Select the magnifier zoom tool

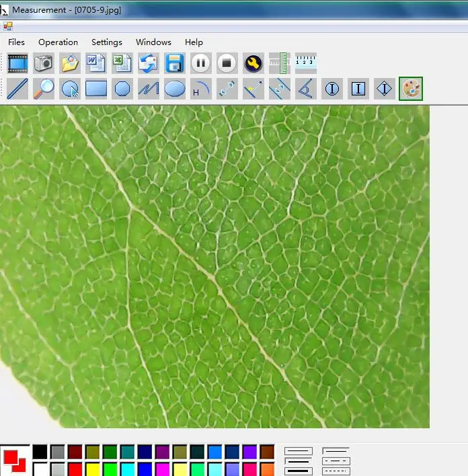[x=44, y=89]
